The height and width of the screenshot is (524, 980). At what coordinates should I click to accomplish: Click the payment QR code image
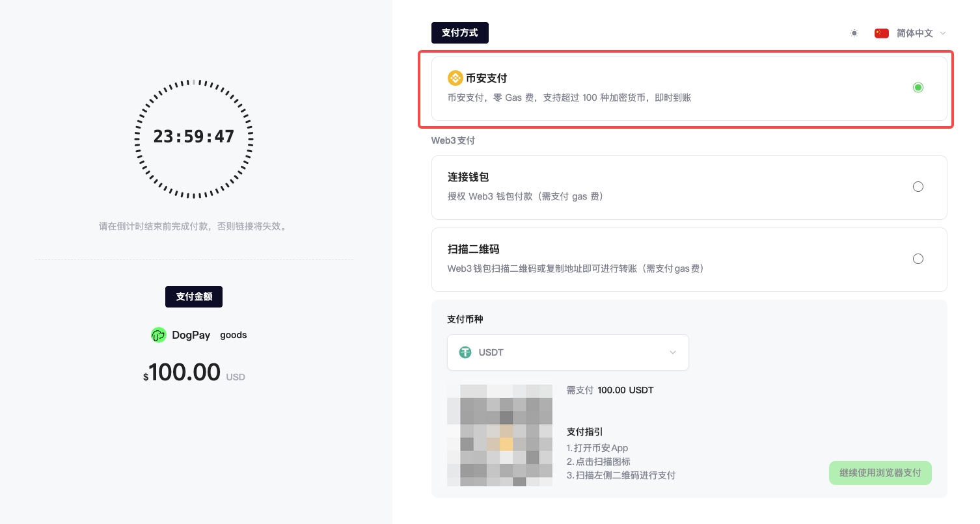[500, 435]
